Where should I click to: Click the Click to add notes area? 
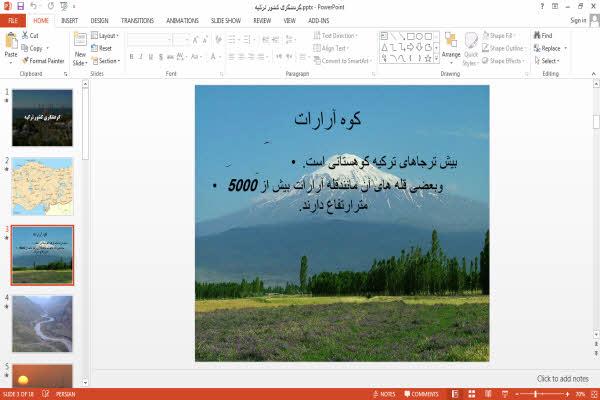point(562,379)
